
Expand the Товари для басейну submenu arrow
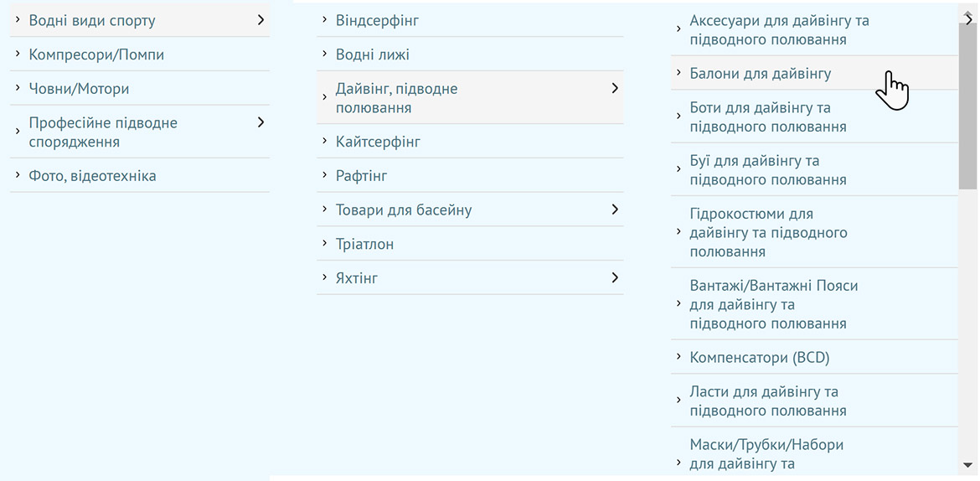click(615, 209)
